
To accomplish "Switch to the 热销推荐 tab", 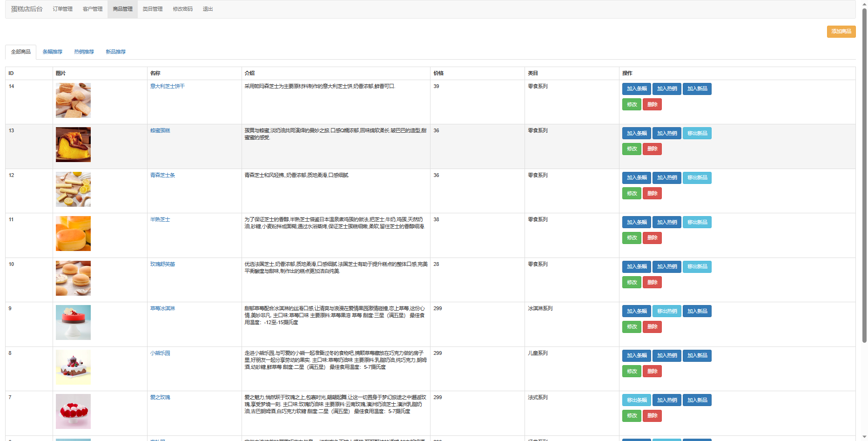I will click(x=84, y=52).
